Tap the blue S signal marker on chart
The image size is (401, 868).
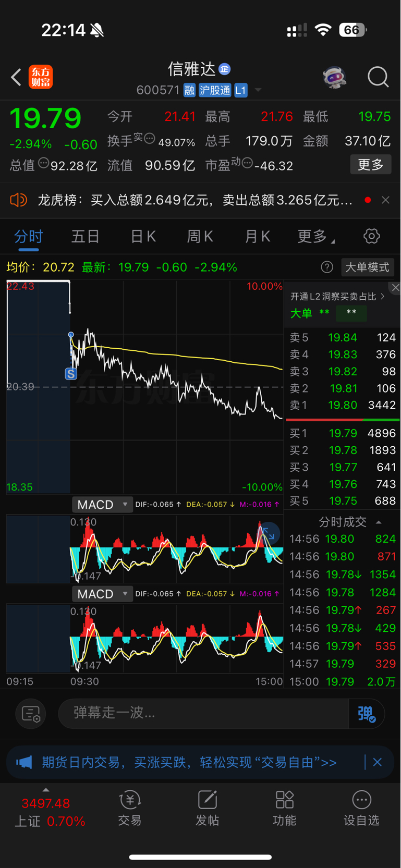point(71,374)
